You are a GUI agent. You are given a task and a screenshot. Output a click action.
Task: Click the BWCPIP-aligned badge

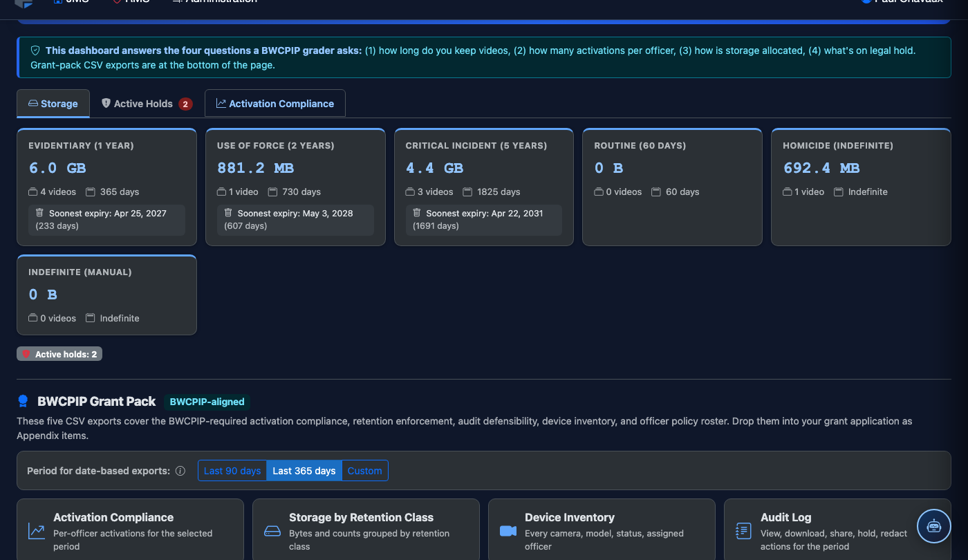click(x=207, y=402)
